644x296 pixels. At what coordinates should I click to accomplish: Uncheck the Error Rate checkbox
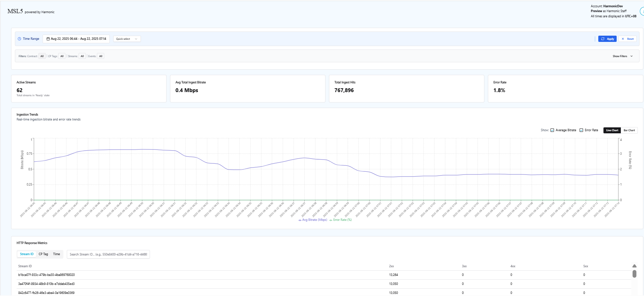click(581, 130)
